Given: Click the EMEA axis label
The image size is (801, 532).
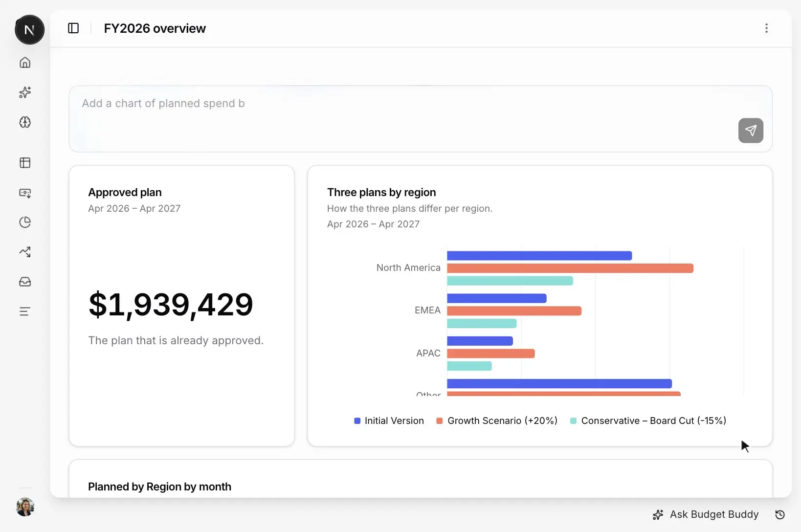Looking at the screenshot, I should [427, 310].
